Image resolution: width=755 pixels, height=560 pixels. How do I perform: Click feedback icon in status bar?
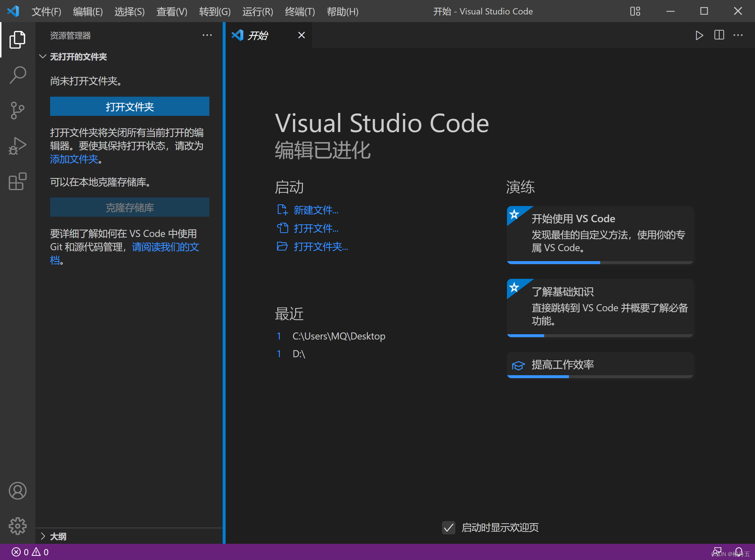coord(717,552)
